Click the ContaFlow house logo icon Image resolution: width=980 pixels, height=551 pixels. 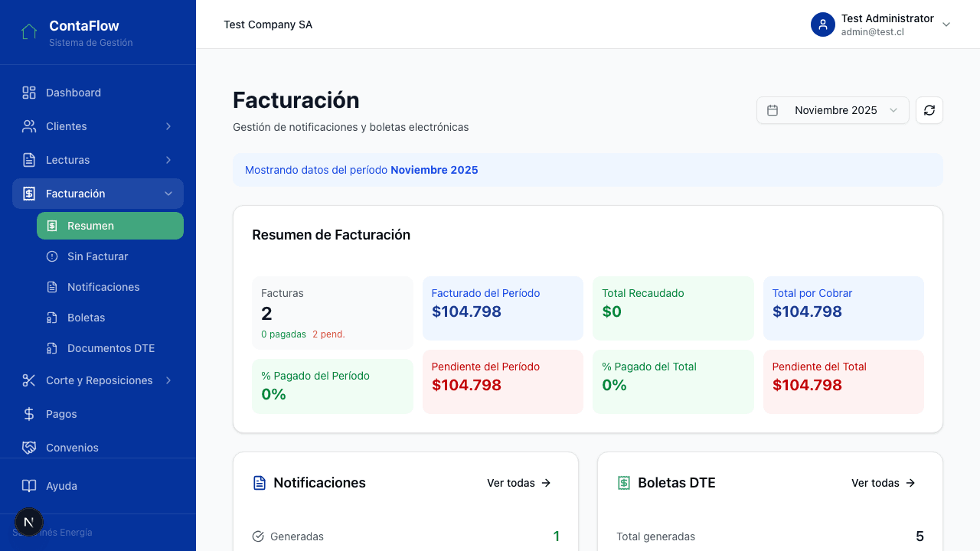(29, 32)
